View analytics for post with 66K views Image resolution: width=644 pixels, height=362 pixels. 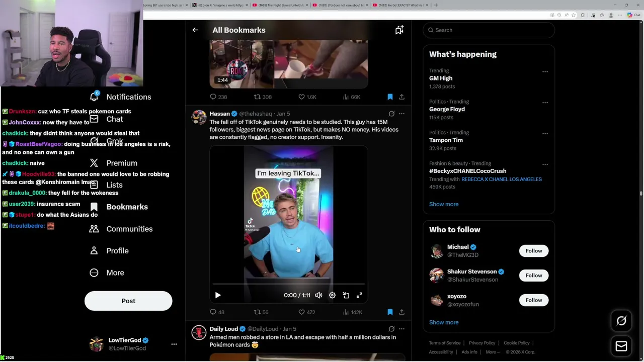point(351,97)
